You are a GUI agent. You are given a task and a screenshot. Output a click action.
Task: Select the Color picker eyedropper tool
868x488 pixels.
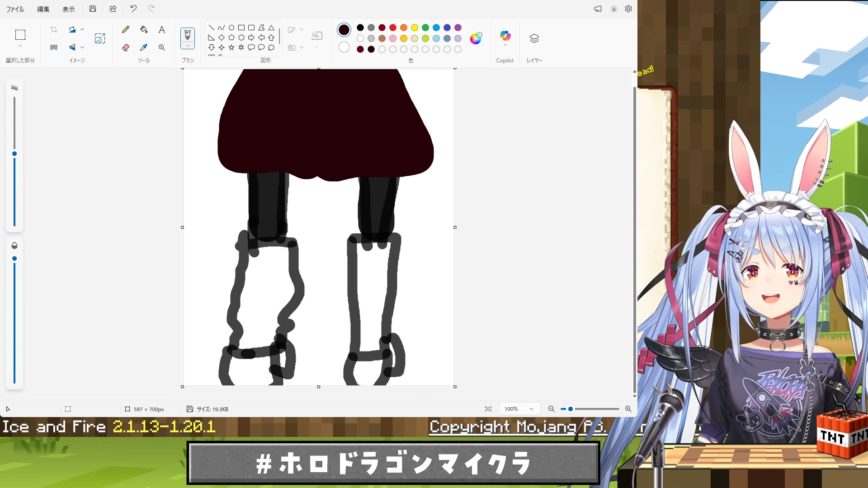(x=144, y=47)
